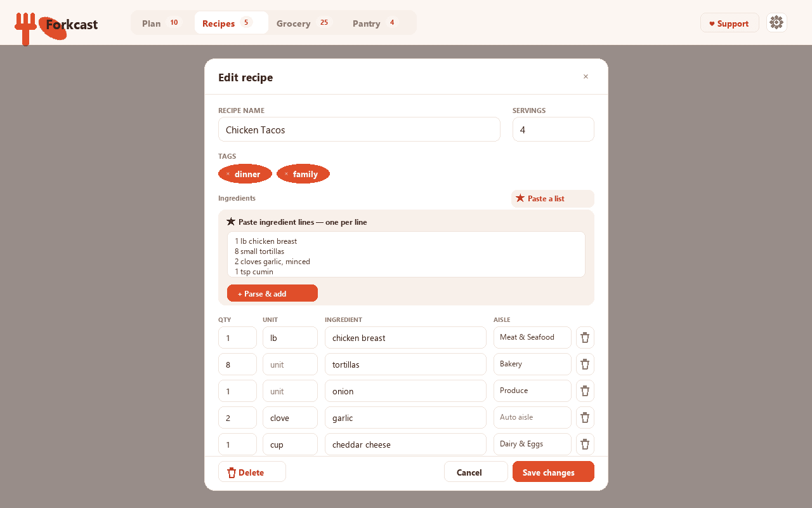Delete the cheddar cheese ingredient row

pyautogui.click(x=585, y=444)
